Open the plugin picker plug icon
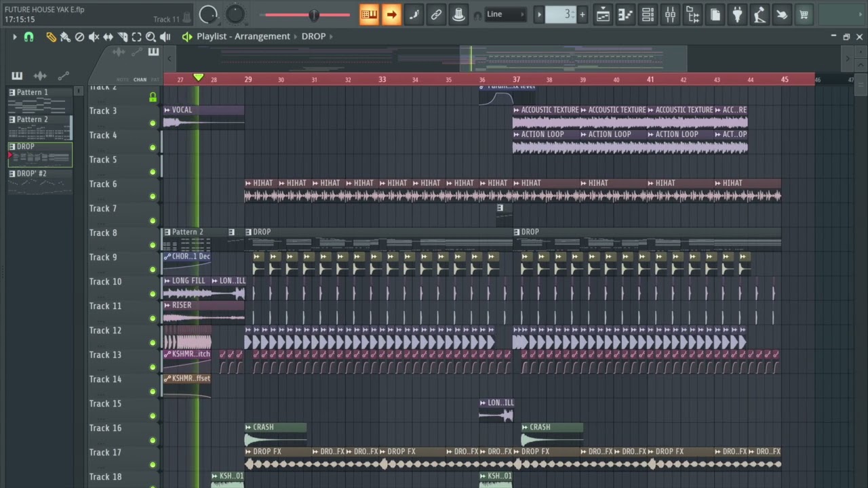The width and height of the screenshot is (868, 488). (x=738, y=14)
